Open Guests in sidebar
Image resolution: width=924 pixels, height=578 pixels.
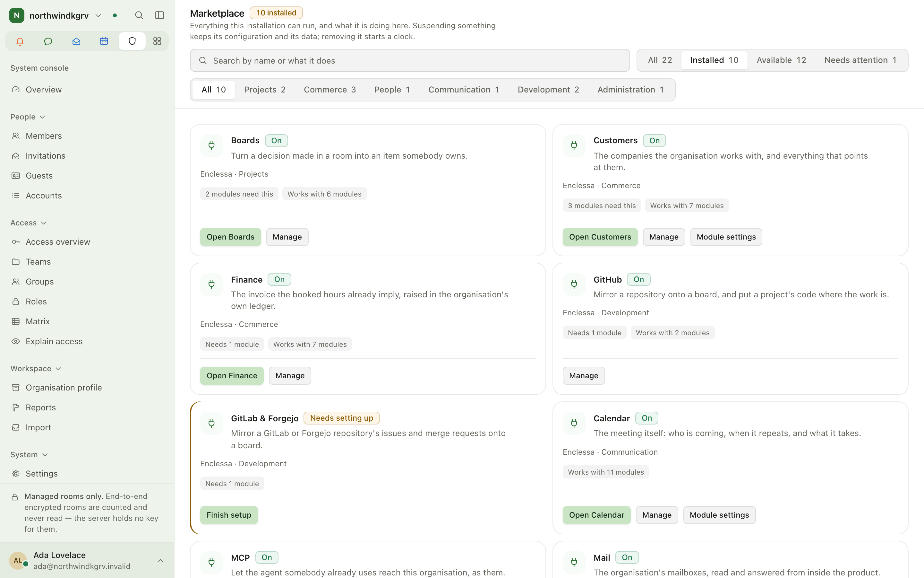(x=87, y=175)
